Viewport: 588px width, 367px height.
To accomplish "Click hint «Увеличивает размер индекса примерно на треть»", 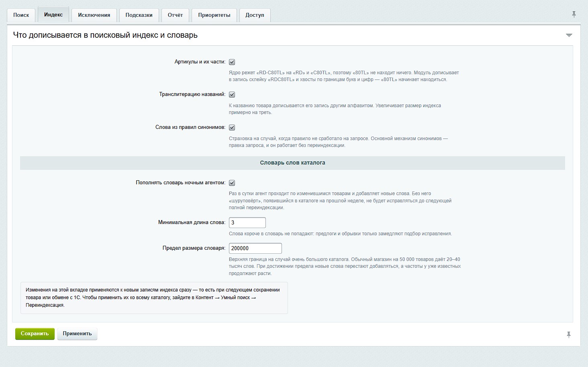I will pos(335,109).
